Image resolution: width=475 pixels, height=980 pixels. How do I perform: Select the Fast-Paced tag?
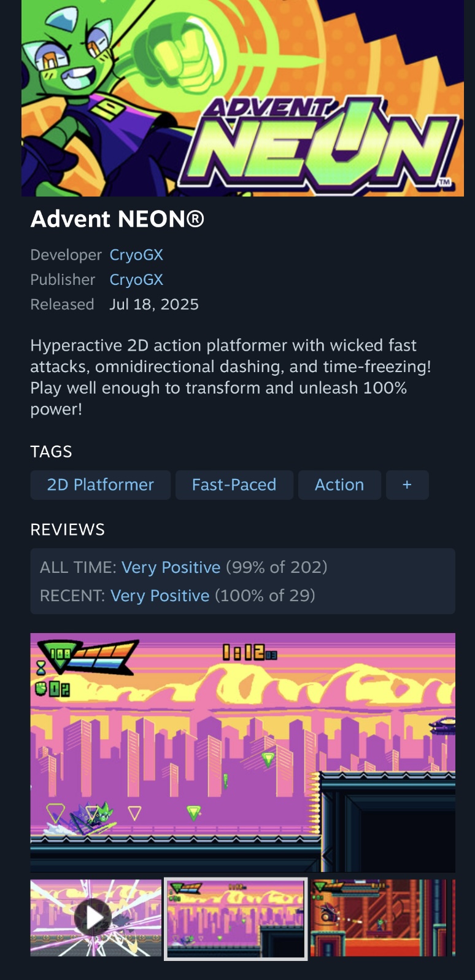click(234, 485)
